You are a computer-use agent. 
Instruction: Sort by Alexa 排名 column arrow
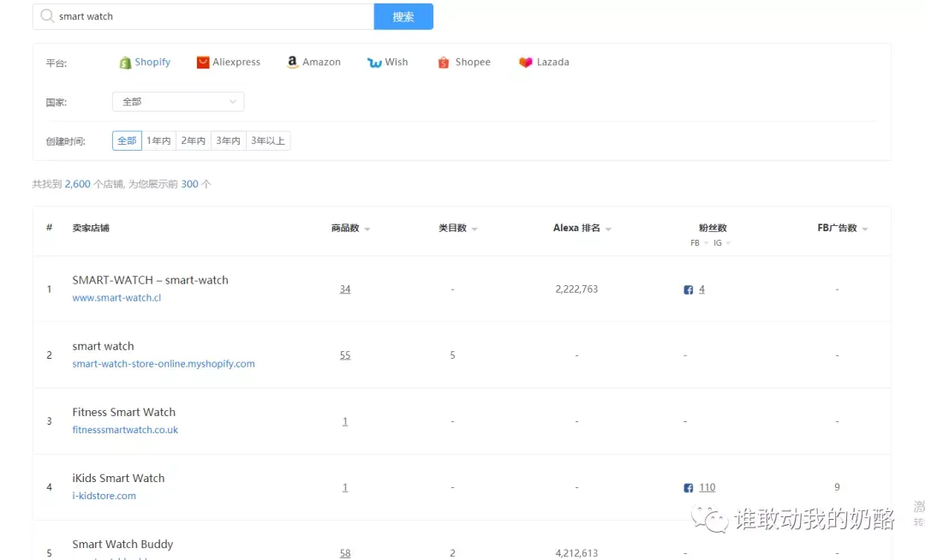point(608,229)
